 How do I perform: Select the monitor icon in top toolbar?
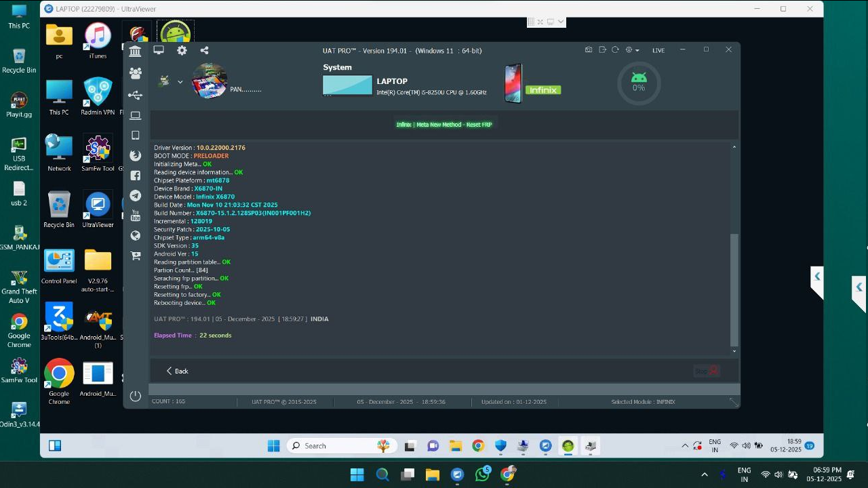click(x=159, y=50)
